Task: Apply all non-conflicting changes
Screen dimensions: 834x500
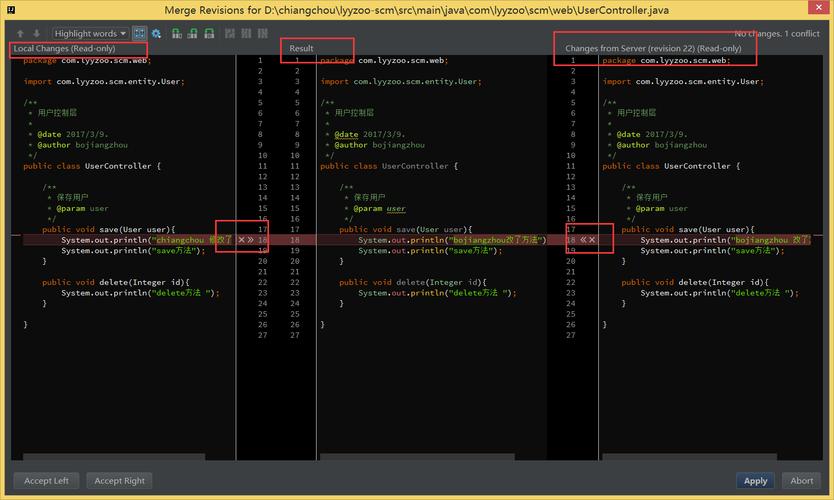Action: click(x=192, y=34)
